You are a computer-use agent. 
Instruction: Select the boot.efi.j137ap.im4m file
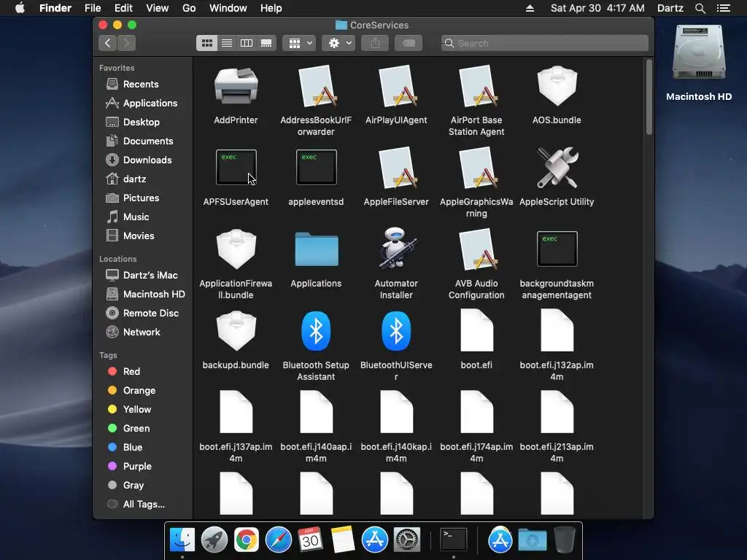tap(236, 412)
